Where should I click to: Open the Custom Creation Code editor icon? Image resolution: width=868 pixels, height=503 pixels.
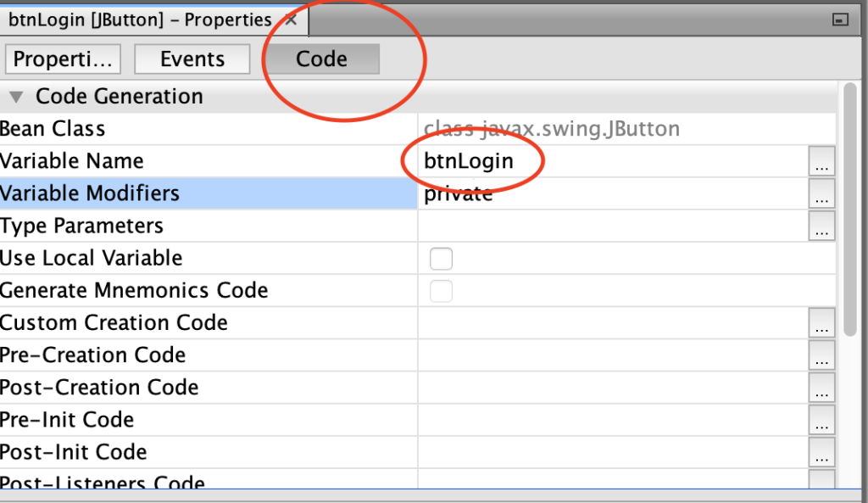pyautogui.click(x=821, y=323)
